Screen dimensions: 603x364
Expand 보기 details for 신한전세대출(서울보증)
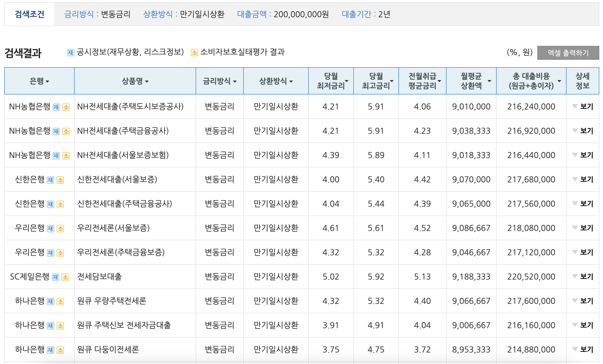pyautogui.click(x=583, y=180)
